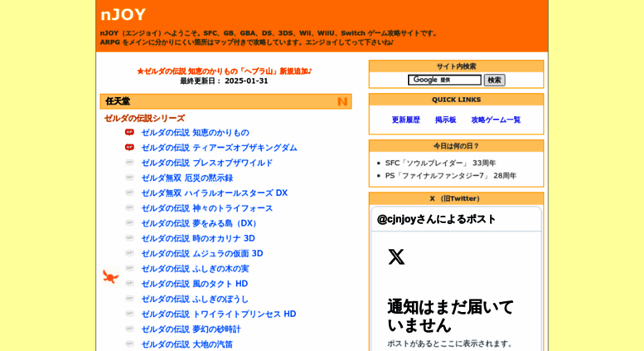Click the orange bird mascot image
The width and height of the screenshot is (644, 351).
(x=110, y=276)
